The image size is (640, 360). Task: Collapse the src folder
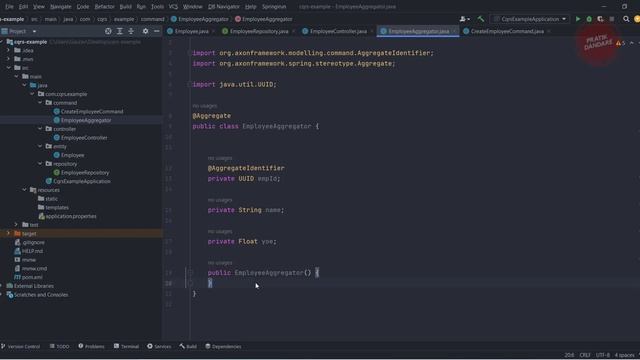[x=8, y=68]
